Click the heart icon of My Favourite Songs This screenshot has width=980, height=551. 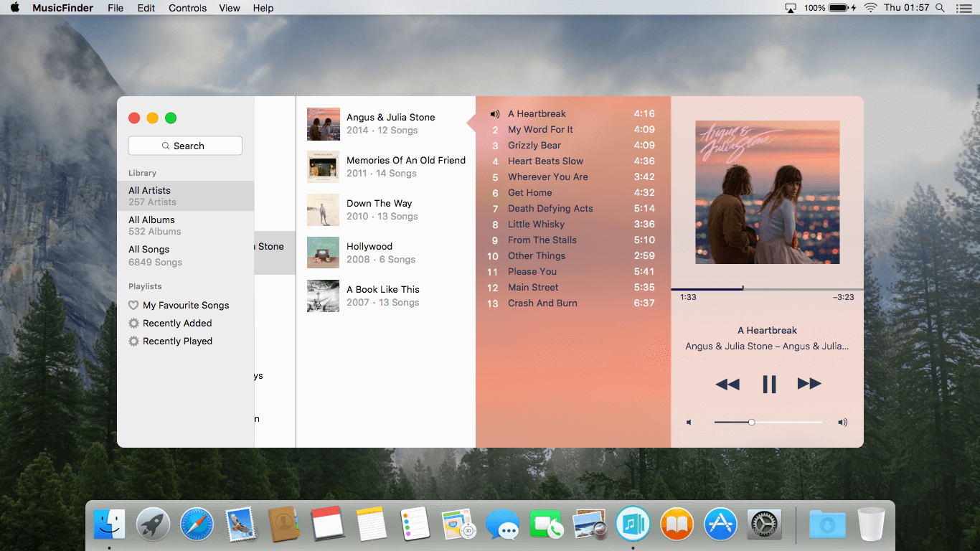coord(133,306)
